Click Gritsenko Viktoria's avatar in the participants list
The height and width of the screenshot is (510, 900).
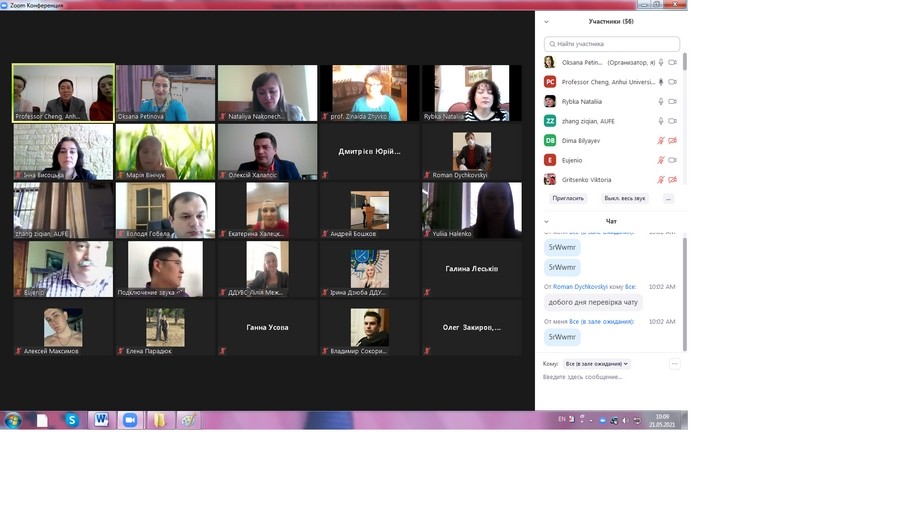coord(550,180)
